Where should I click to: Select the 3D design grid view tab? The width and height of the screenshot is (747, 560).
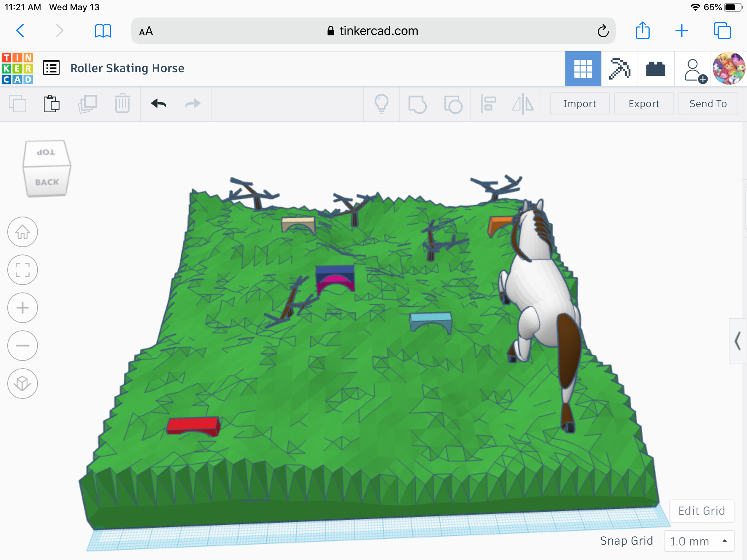[x=583, y=69]
